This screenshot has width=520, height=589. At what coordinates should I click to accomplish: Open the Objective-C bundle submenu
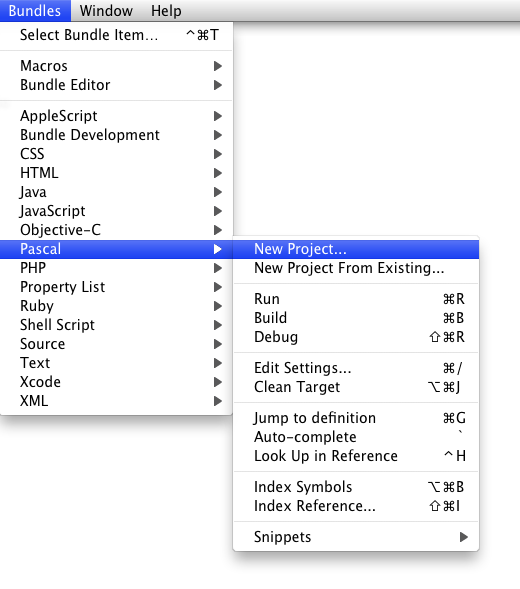[116, 230]
